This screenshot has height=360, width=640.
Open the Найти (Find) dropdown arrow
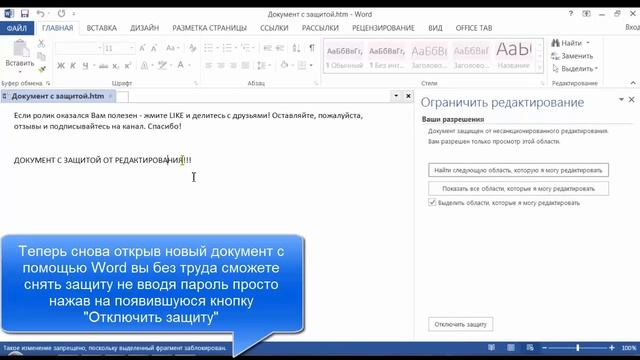point(588,43)
